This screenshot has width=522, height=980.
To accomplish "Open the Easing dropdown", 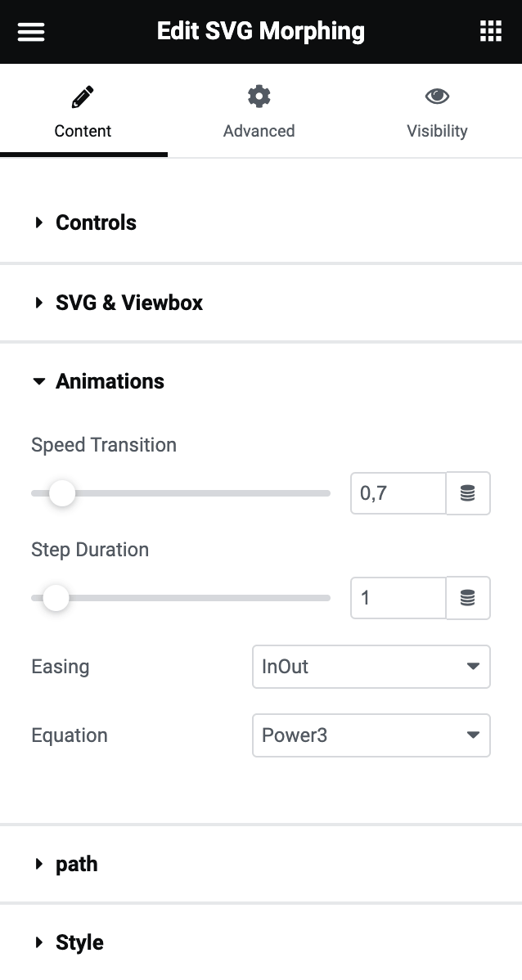I will pyautogui.click(x=371, y=667).
